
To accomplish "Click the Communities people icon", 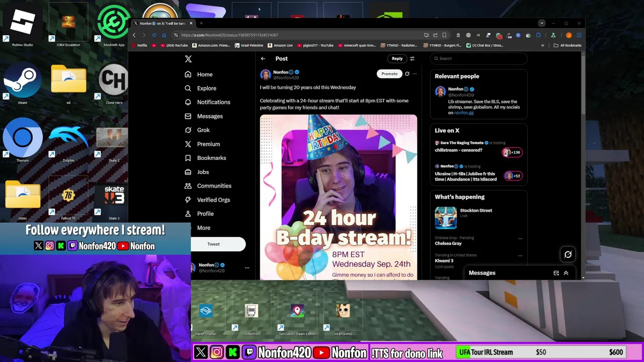I will coord(188,186).
